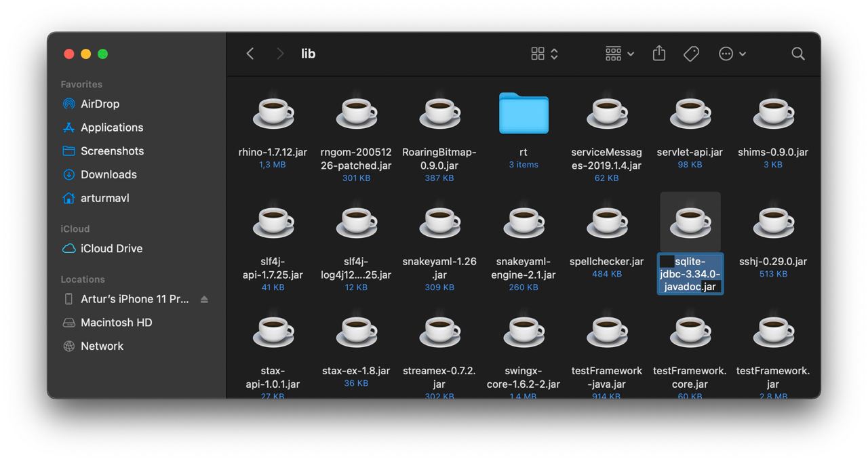Open iCloud Drive in the sidebar
This screenshot has width=868, height=461.
click(x=111, y=248)
